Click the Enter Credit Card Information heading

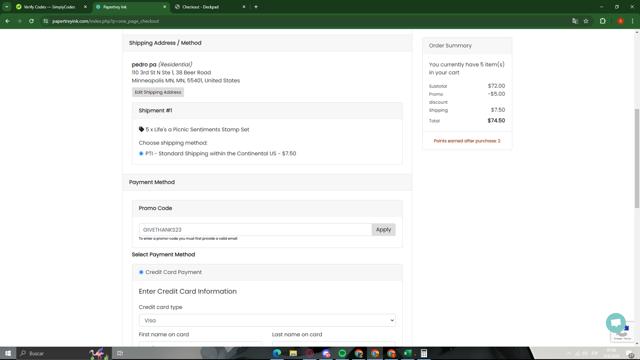(187, 291)
